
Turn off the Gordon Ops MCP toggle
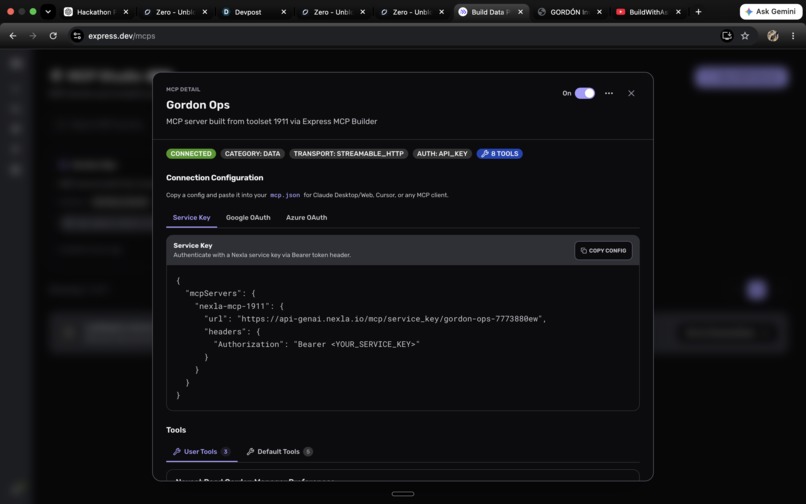(584, 93)
